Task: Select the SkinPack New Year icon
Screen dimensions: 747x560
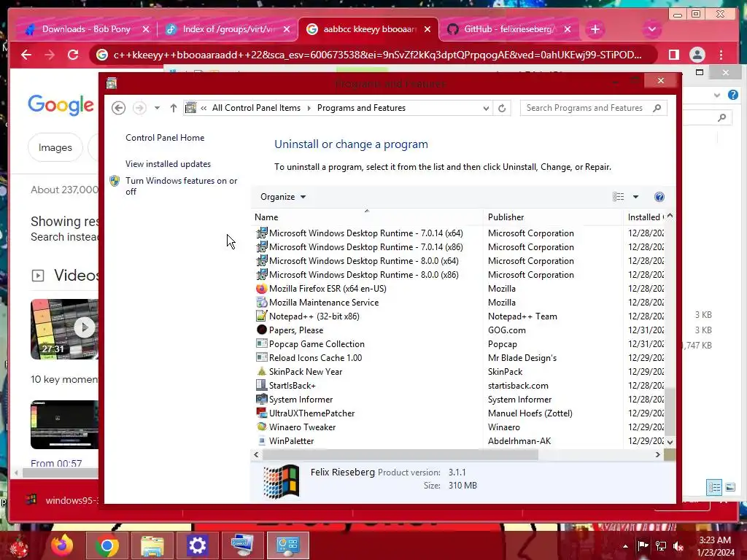Action: (x=262, y=371)
